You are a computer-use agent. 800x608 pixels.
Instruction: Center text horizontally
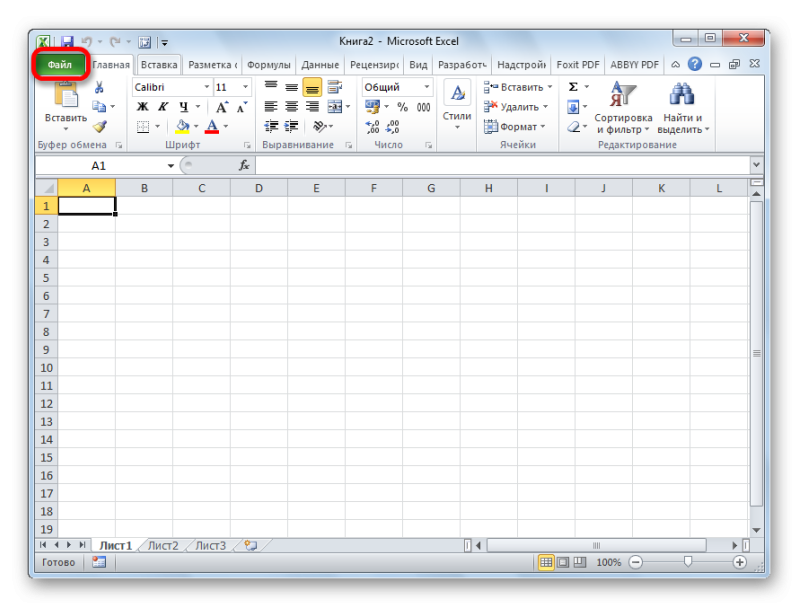click(x=291, y=107)
